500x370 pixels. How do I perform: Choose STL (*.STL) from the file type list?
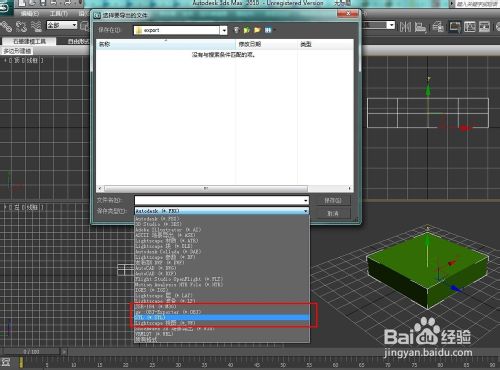point(222,317)
